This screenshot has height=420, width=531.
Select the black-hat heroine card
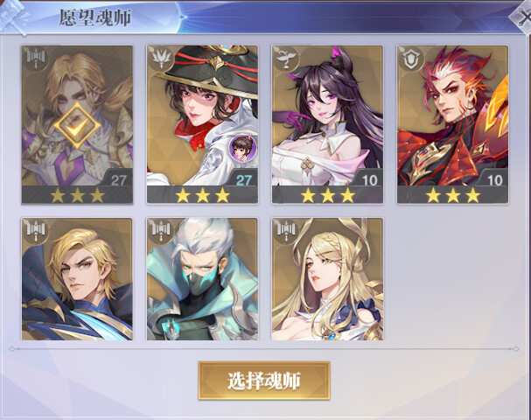pyautogui.click(x=202, y=124)
